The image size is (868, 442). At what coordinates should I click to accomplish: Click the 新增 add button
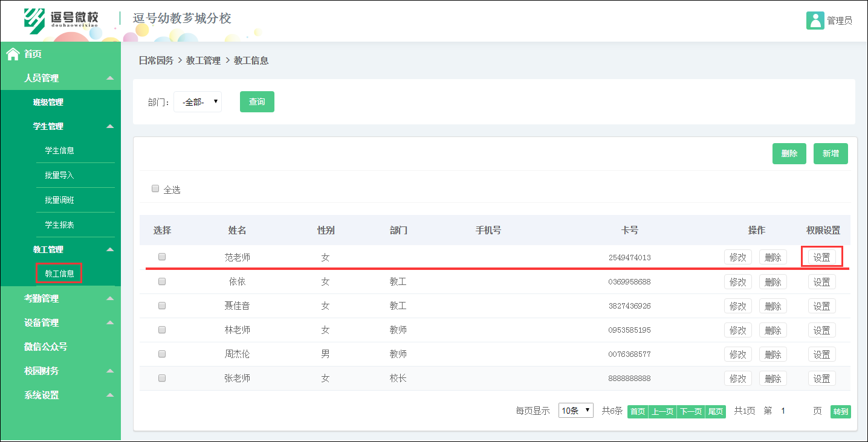831,153
